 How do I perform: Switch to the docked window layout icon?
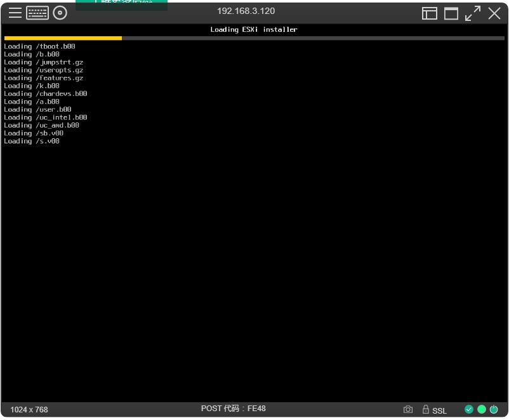(x=430, y=13)
